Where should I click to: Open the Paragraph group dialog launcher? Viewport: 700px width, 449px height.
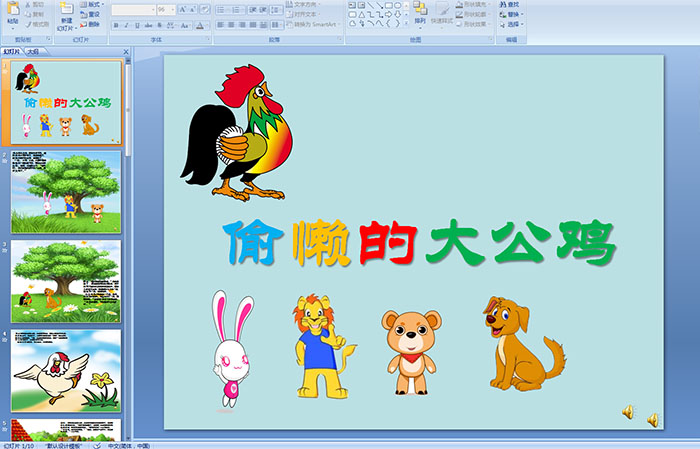pos(340,40)
